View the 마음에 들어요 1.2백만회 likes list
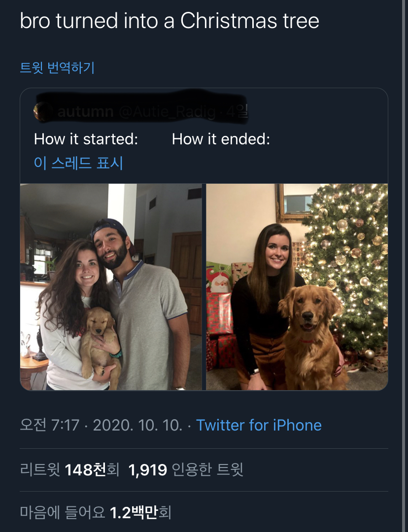Screen dimensions: 408x532 [95, 512]
